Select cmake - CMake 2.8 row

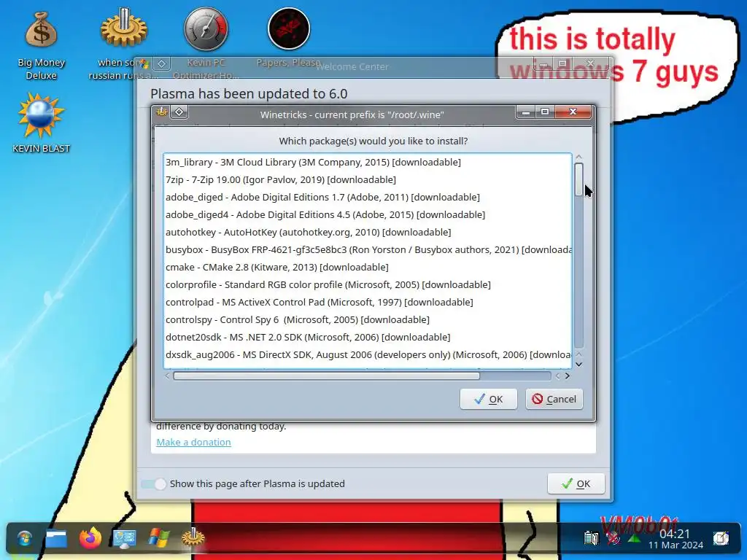click(x=368, y=267)
